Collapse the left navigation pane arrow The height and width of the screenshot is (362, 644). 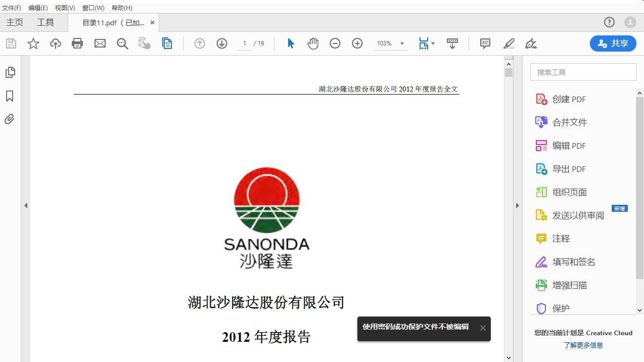[26, 206]
